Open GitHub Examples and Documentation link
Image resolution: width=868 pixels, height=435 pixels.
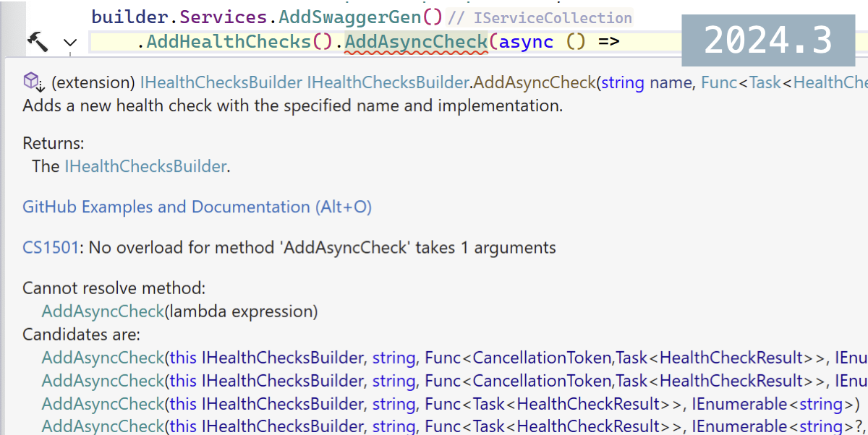point(197,207)
